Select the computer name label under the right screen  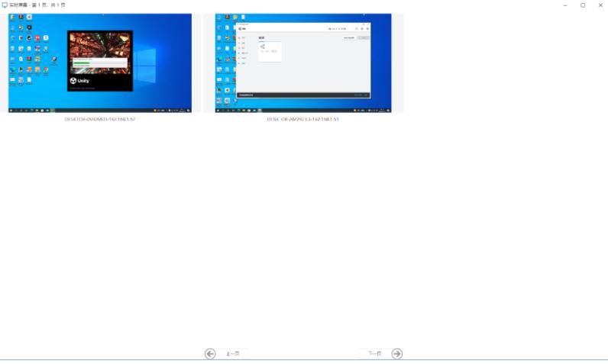coord(302,119)
